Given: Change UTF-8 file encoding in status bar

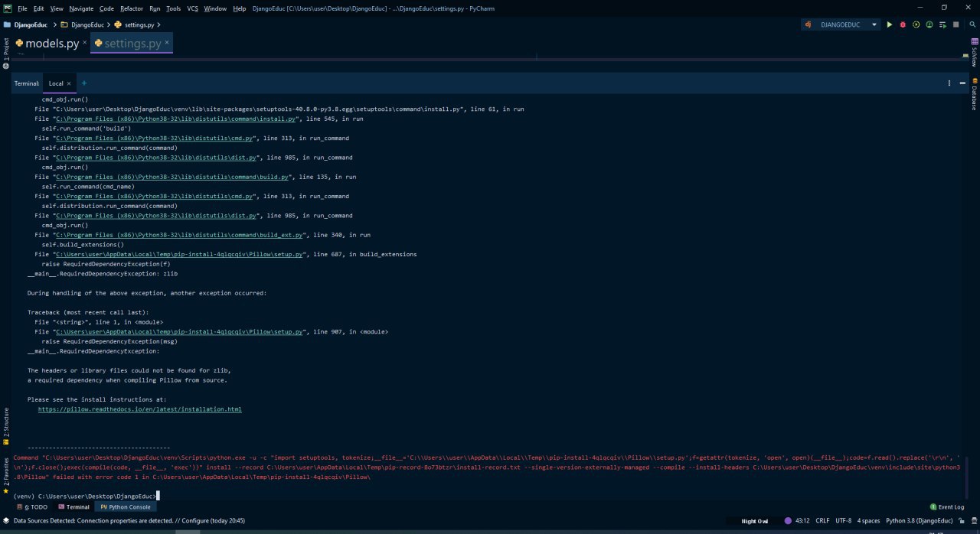Looking at the screenshot, I should 843,521.
